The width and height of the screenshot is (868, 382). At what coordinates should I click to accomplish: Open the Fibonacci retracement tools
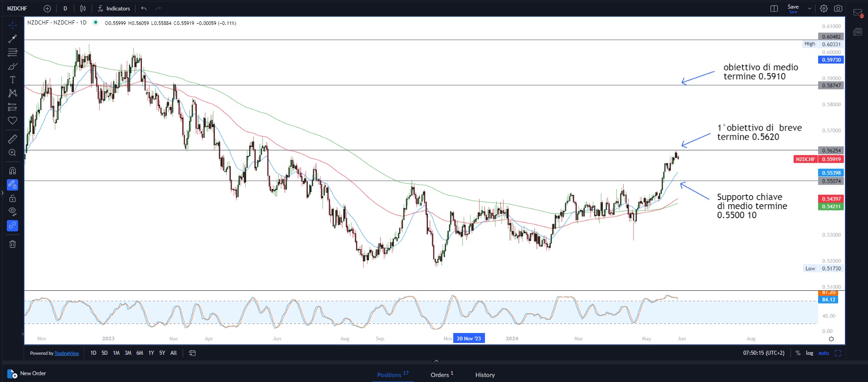coord(13,53)
